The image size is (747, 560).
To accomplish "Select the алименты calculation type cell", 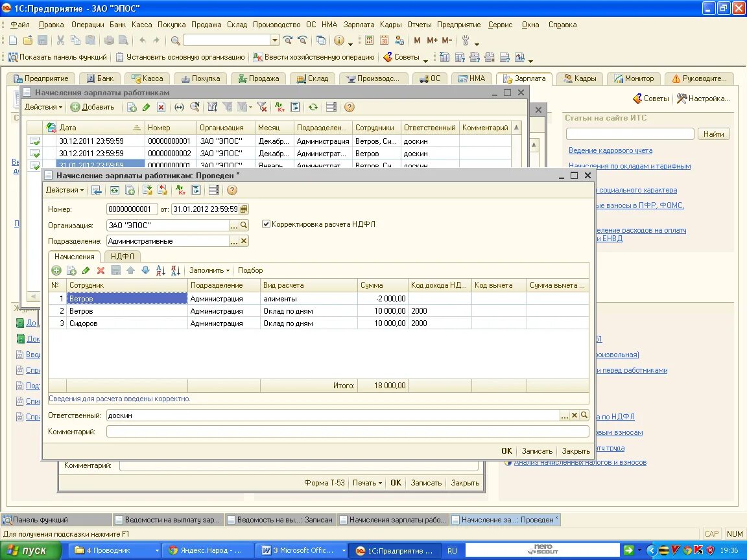I will (309, 299).
